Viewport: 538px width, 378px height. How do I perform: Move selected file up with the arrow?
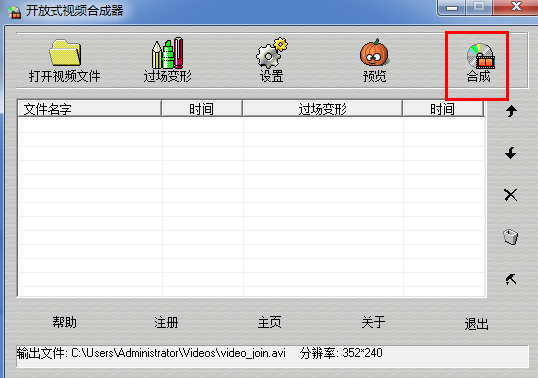point(511,111)
